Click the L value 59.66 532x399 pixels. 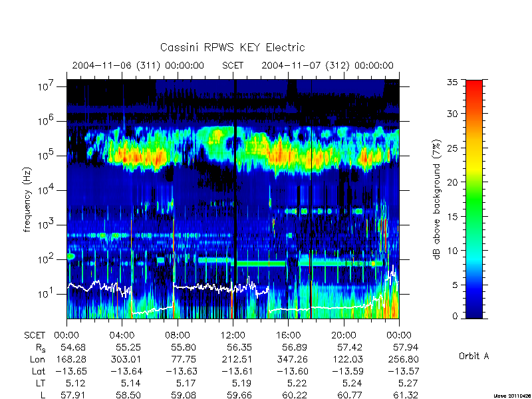coord(239,395)
